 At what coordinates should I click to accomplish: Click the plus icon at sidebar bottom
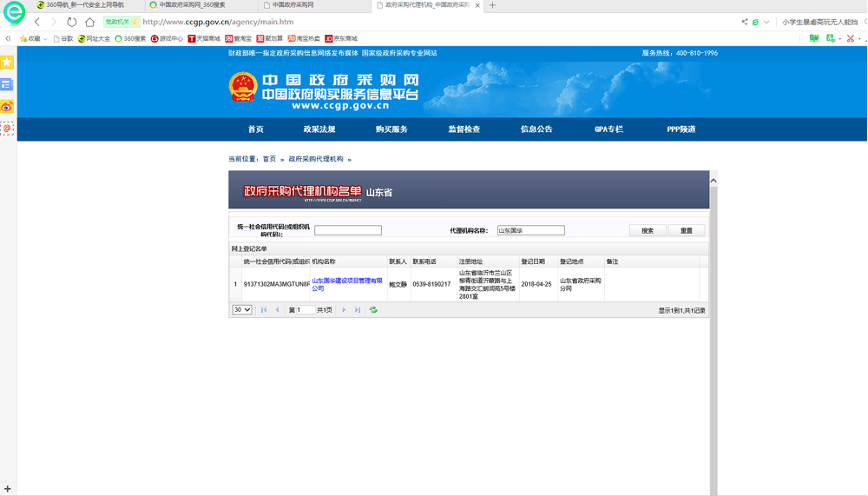tap(7, 489)
